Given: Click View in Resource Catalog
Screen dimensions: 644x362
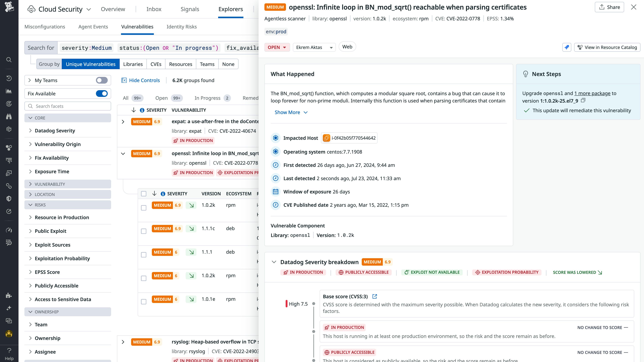Looking at the screenshot, I should pyautogui.click(x=607, y=47).
